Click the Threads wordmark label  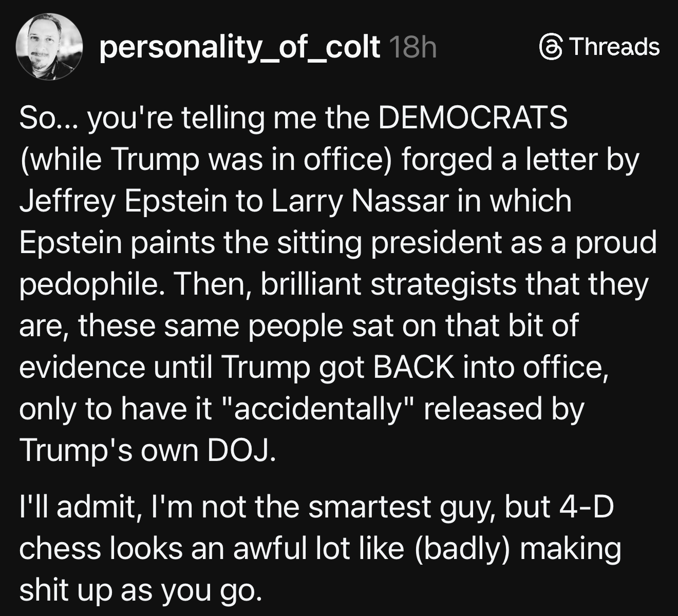614,47
